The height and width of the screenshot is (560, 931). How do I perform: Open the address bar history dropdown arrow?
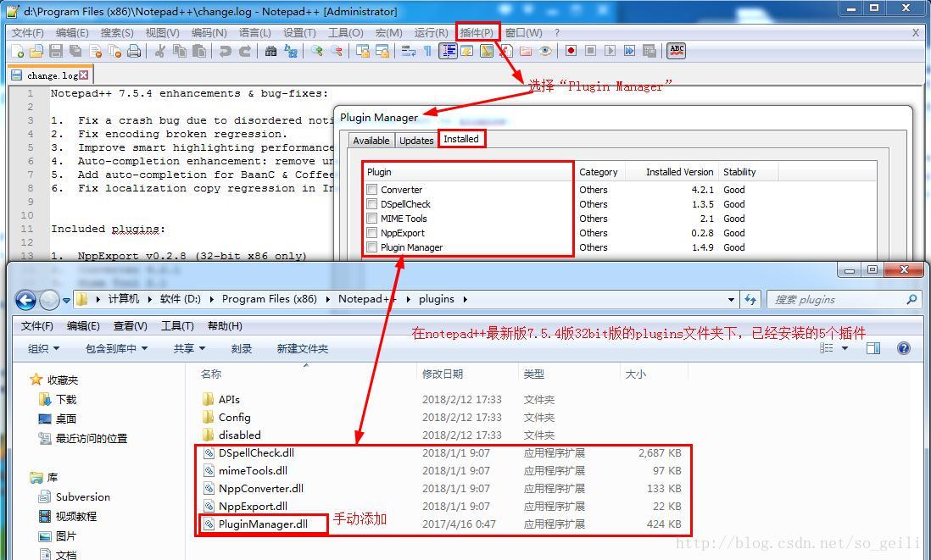pos(731,300)
